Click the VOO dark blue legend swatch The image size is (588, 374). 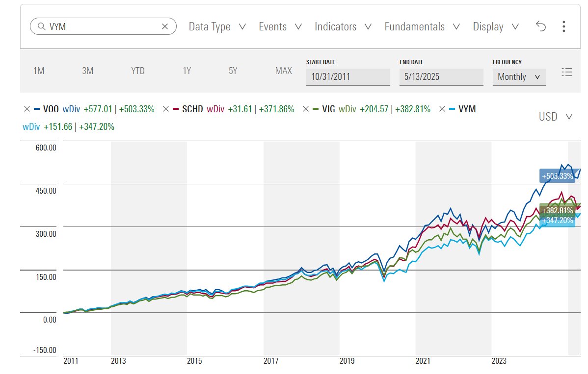pos(37,109)
